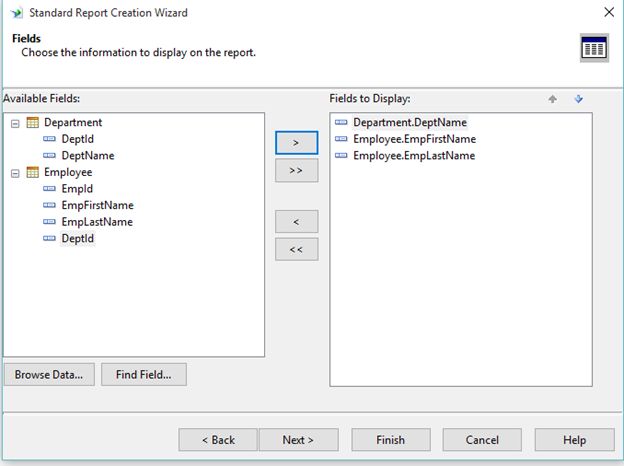
Task: Click the Department table icon
Action: click(33, 123)
